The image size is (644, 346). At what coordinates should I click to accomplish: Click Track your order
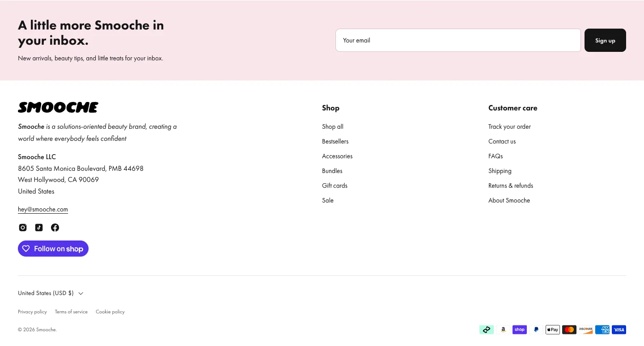pos(509,127)
